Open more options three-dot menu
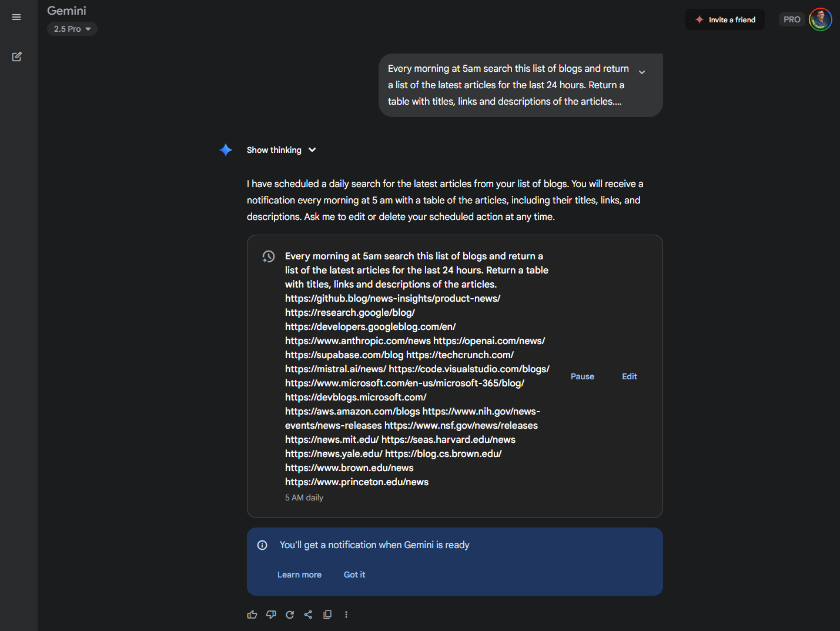This screenshot has height=631, width=840. coord(346,615)
